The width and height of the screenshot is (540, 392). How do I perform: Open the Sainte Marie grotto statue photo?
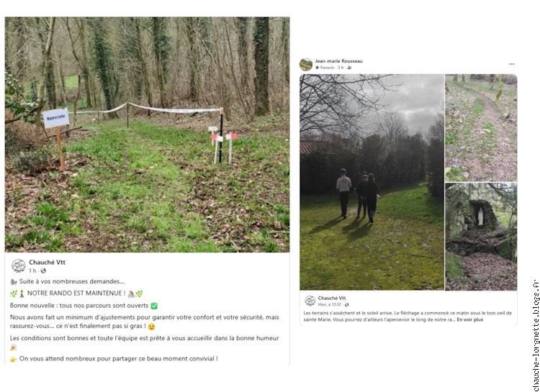[x=480, y=237]
